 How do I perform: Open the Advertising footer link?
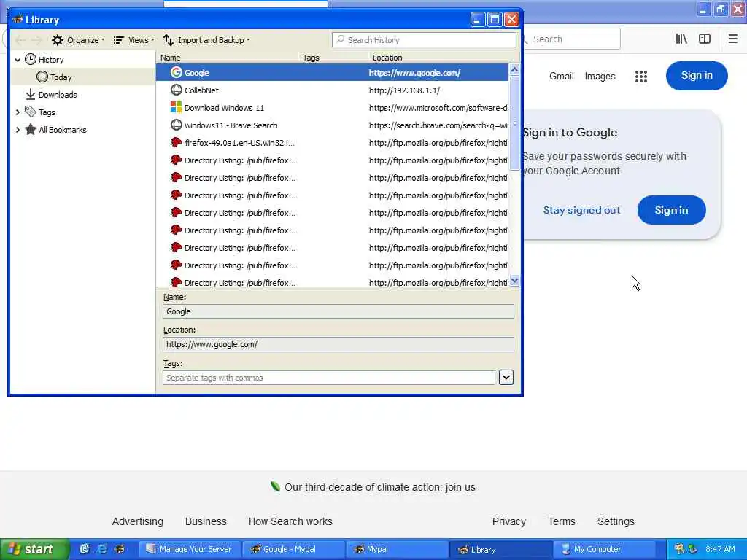pyautogui.click(x=138, y=521)
